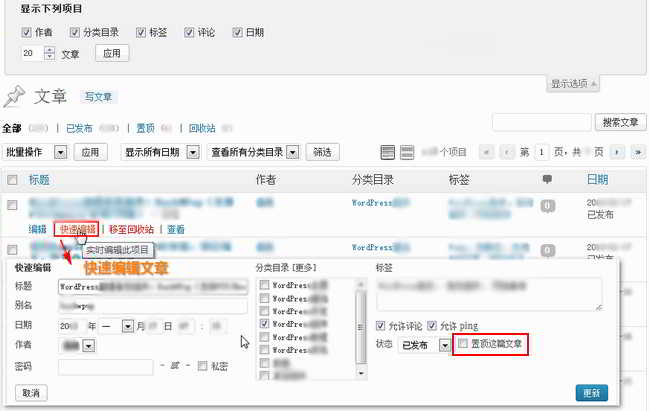The height and width of the screenshot is (411, 650).
Task: Check the 私密 checkbox
Action: point(202,366)
